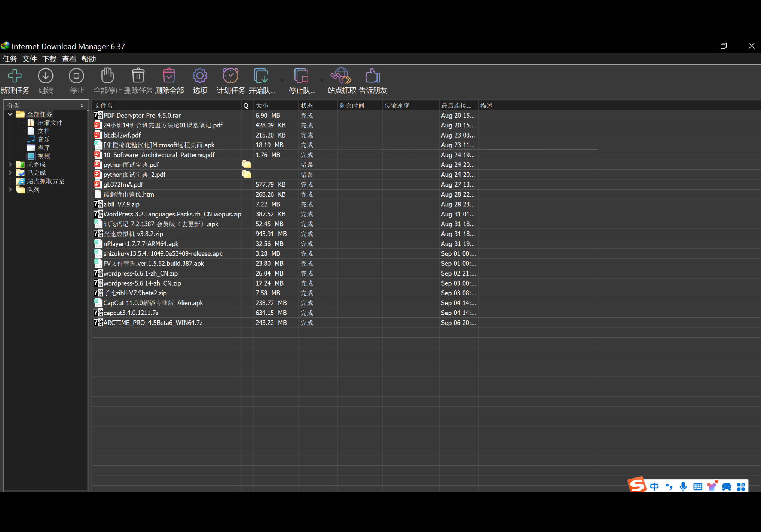Sort by the 文件名 column header
Viewport: 761px width, 532px height.
click(x=167, y=105)
